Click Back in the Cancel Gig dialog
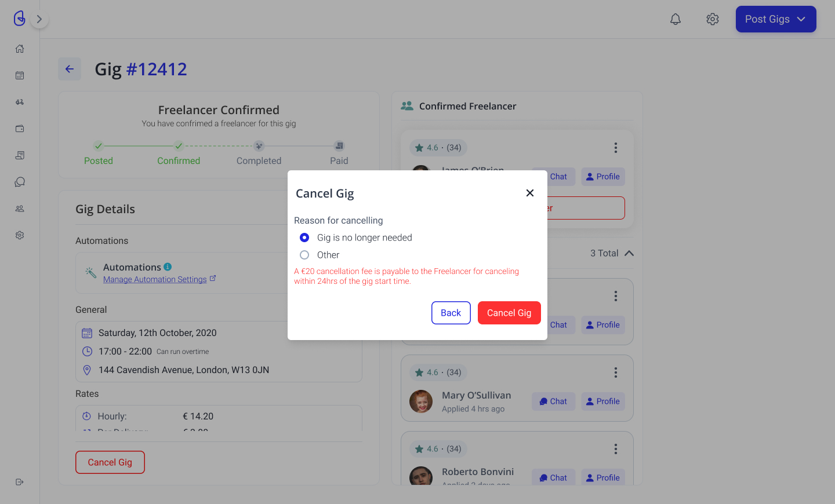This screenshot has width=835, height=504. pyautogui.click(x=451, y=313)
